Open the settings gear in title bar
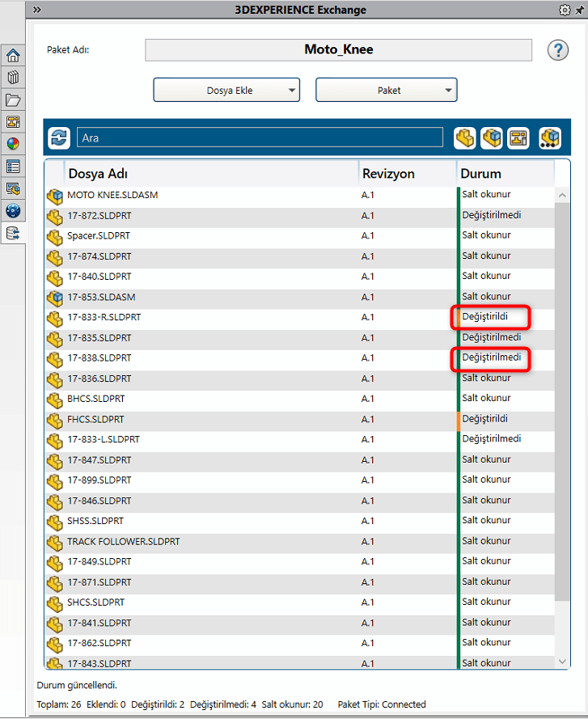This screenshot has width=588, height=719. click(565, 10)
